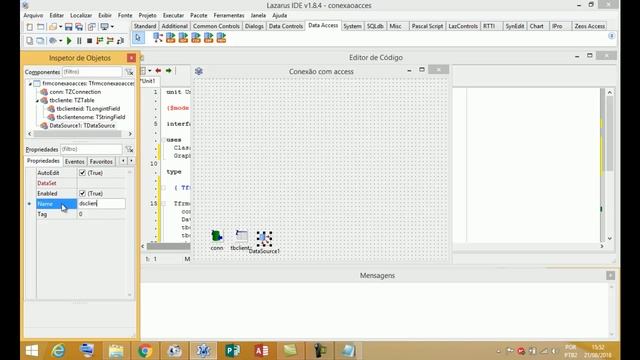Switch to the Standard palette tab

click(x=145, y=26)
